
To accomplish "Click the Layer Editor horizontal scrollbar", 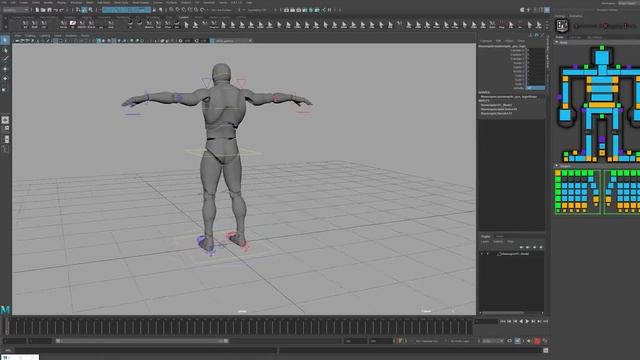I will click(504, 313).
